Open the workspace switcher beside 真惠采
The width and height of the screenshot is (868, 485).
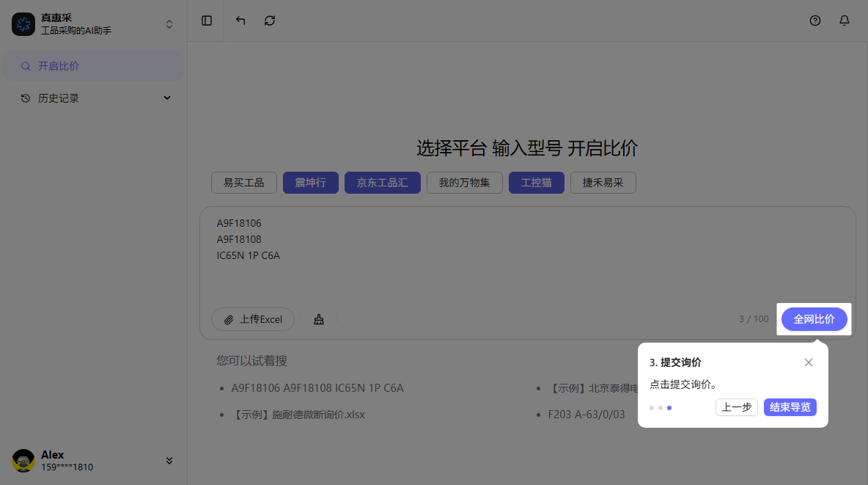point(169,23)
